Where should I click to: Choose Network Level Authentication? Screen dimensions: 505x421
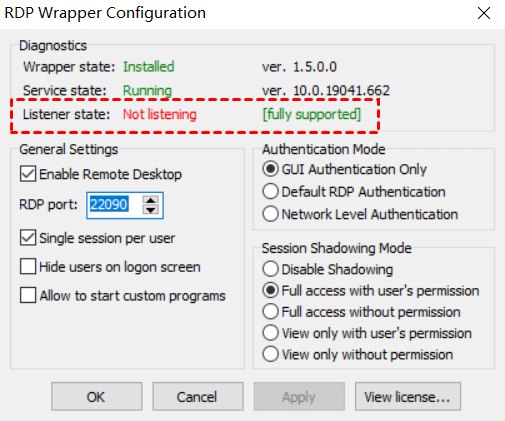point(270,214)
